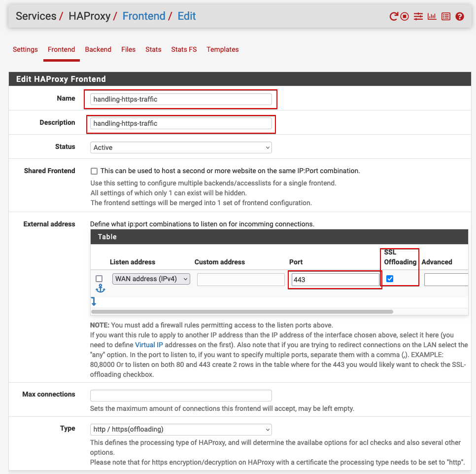Click the Advanced input field

(x=446, y=280)
